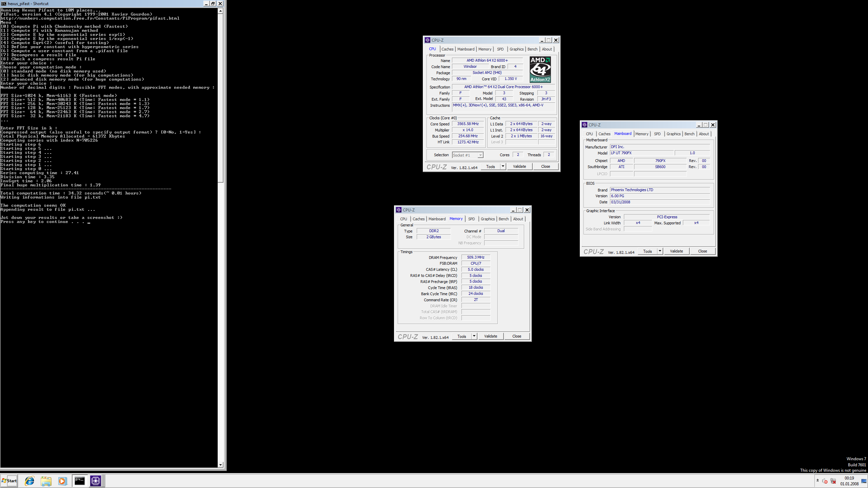868x488 pixels.
Task: Select Southbridge value SB600
Action: click(x=660, y=167)
